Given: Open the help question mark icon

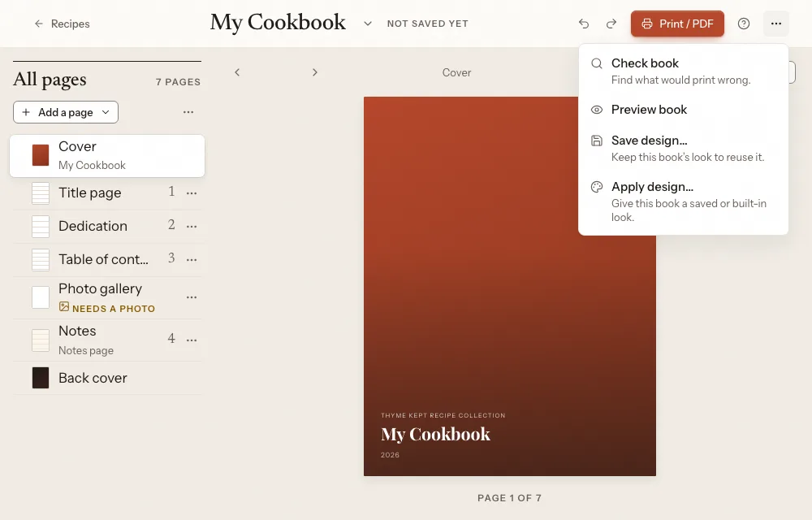Looking at the screenshot, I should tap(744, 24).
